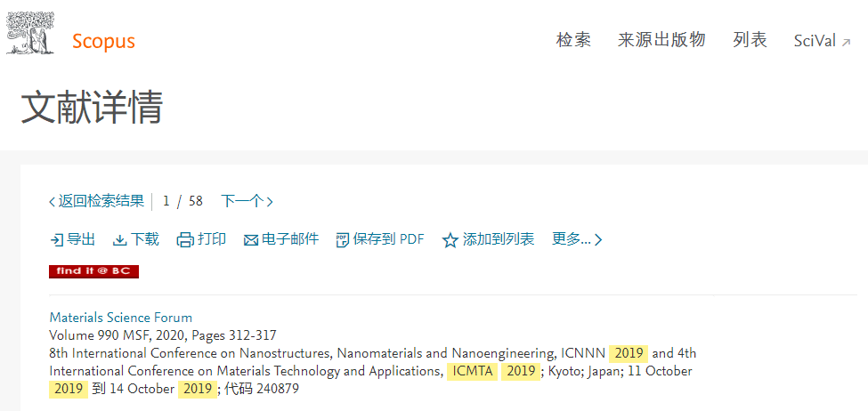The height and width of the screenshot is (411, 868).
Task: Click the find it @ BC button
Action: (x=93, y=271)
